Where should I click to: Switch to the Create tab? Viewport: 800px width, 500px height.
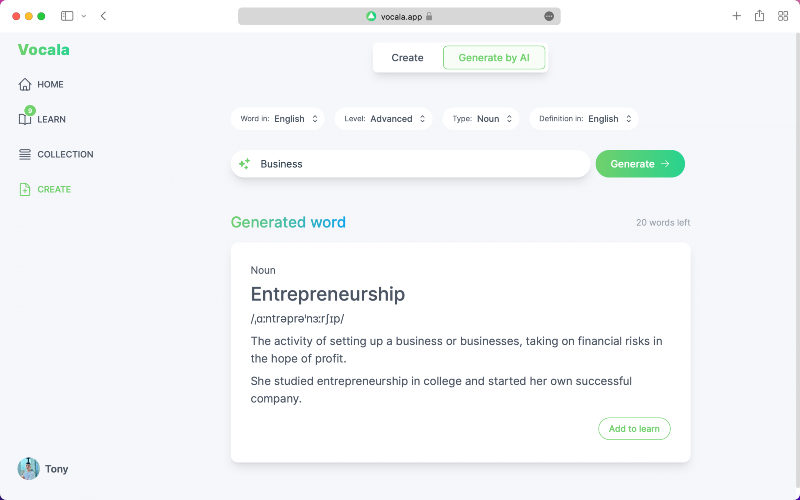point(407,58)
